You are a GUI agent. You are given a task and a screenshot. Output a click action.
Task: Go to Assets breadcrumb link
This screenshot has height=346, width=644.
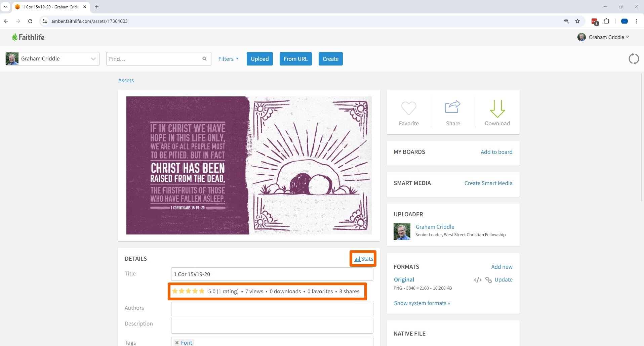pyautogui.click(x=126, y=80)
